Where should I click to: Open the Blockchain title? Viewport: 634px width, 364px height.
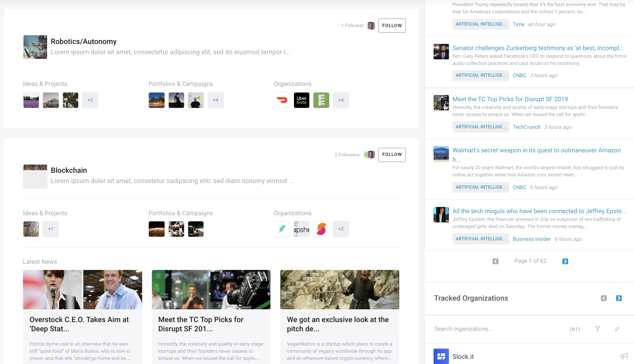tap(69, 170)
